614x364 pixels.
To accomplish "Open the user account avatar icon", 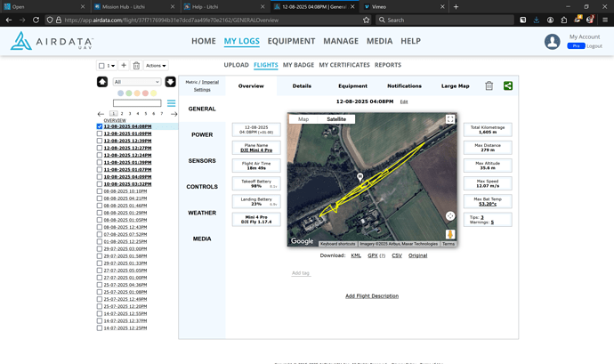I will pyautogui.click(x=552, y=42).
